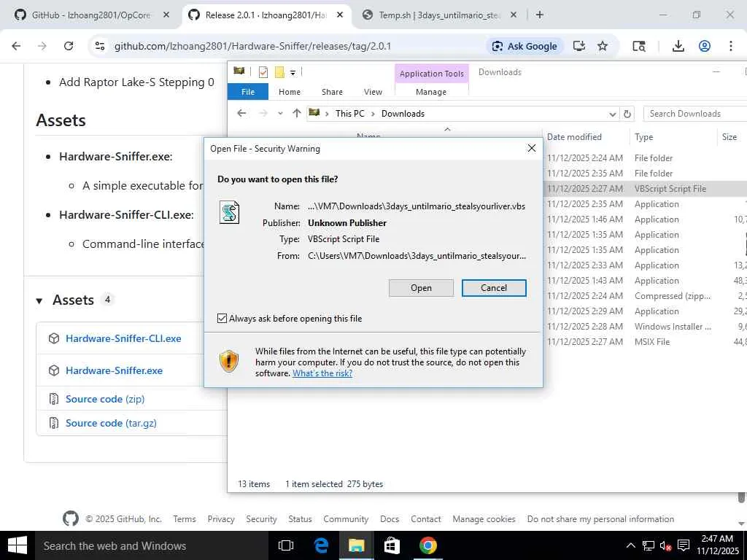Show hidden system tray icons
Viewport: 747px width, 560px height.
click(630, 545)
